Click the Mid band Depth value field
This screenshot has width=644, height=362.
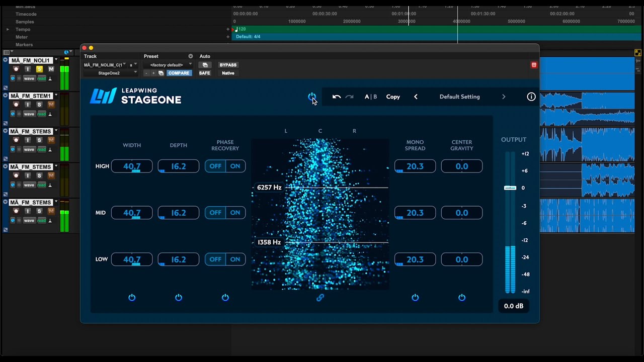[179, 213]
